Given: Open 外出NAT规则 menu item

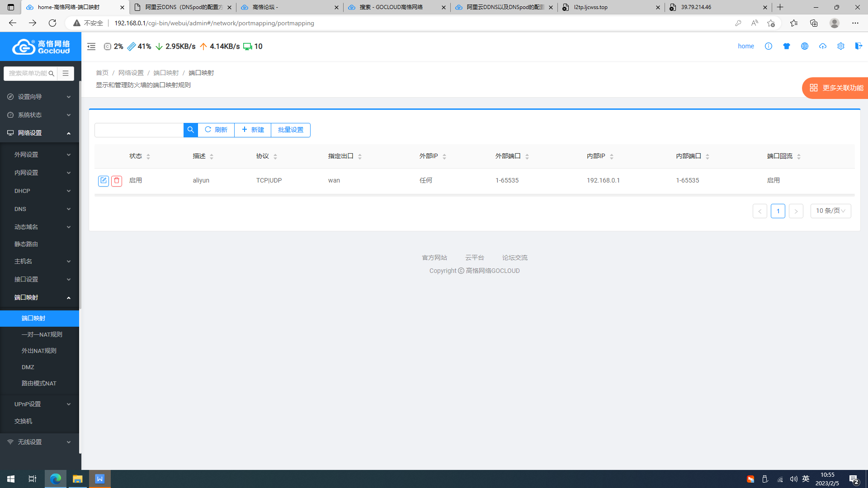Looking at the screenshot, I should [x=39, y=351].
